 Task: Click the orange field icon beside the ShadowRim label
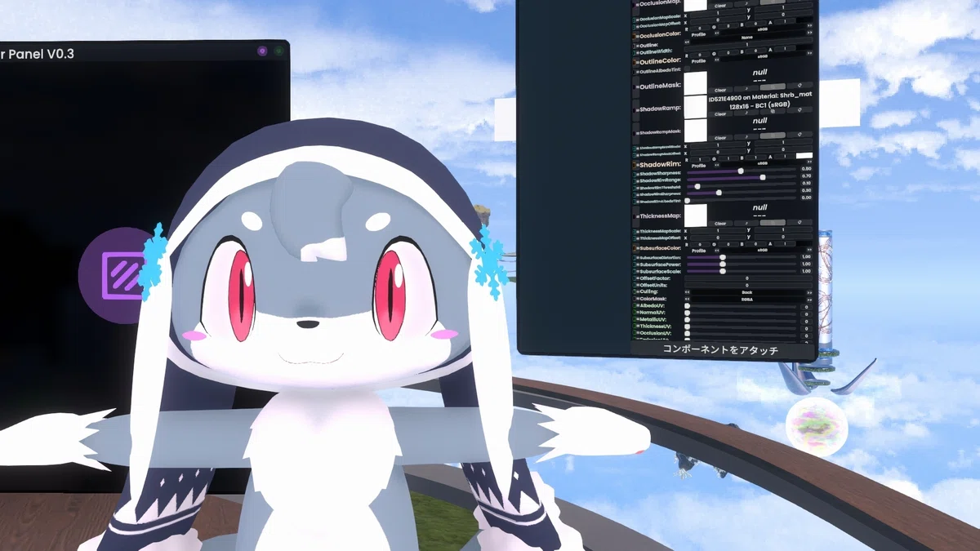[x=635, y=165]
